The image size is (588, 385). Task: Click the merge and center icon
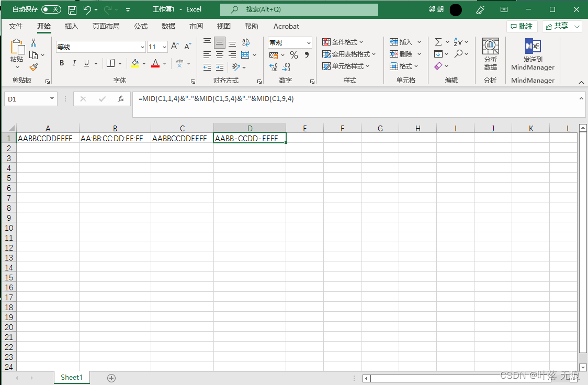click(x=245, y=55)
